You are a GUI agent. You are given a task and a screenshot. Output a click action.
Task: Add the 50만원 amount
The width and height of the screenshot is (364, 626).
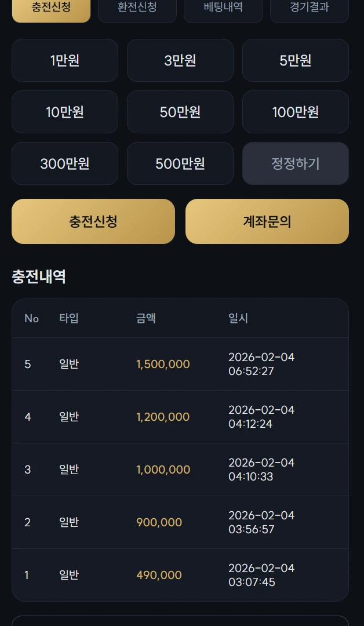(x=180, y=112)
